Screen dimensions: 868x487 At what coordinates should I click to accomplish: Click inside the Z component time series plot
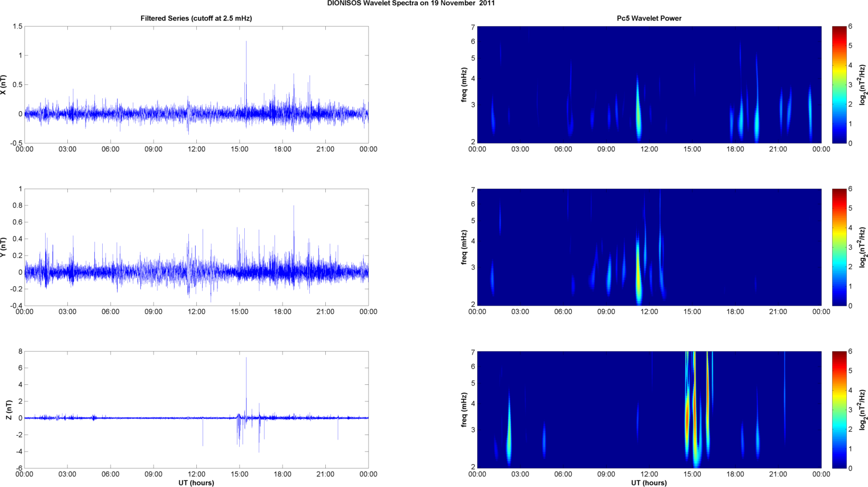click(x=143, y=388)
